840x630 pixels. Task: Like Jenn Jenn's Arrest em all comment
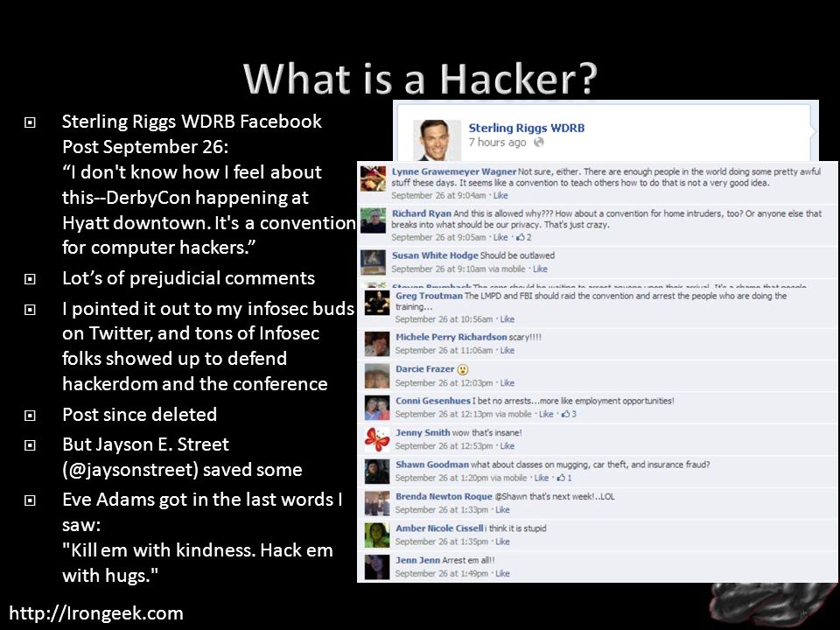click(502, 574)
